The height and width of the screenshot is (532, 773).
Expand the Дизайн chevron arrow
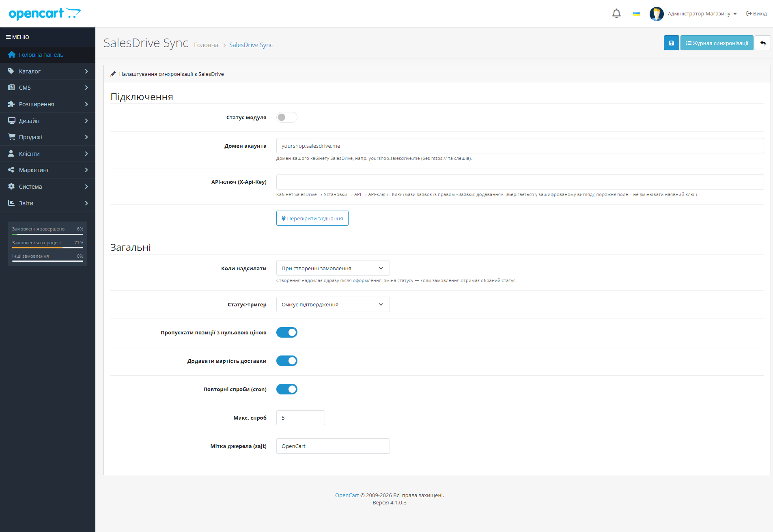point(86,121)
